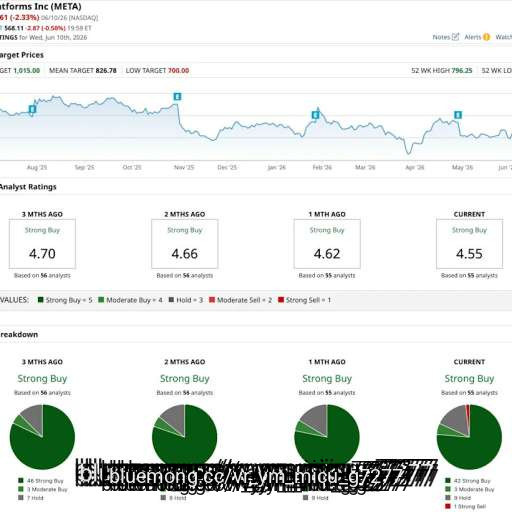This screenshot has height=512, width=512.
Task: Click the gray Hold = 3 swatch
Action: 171,300
